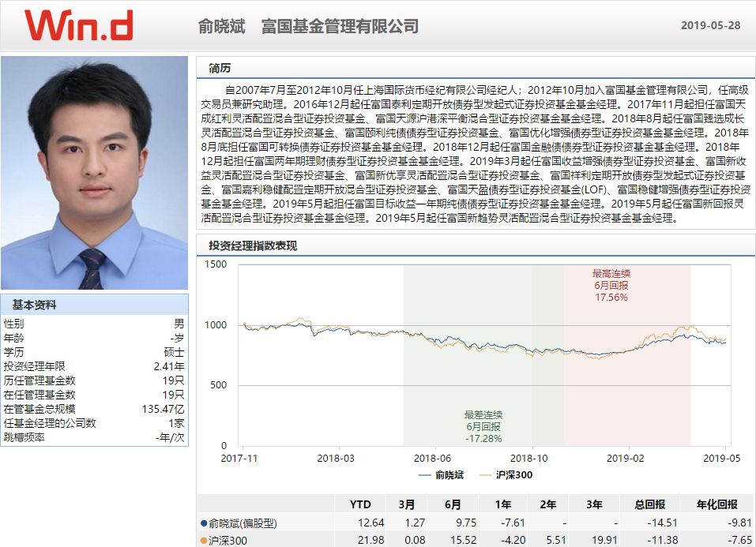Click the orange dot beside 沪深300 row
Viewport: 756px width, 547px height.
tap(204, 541)
